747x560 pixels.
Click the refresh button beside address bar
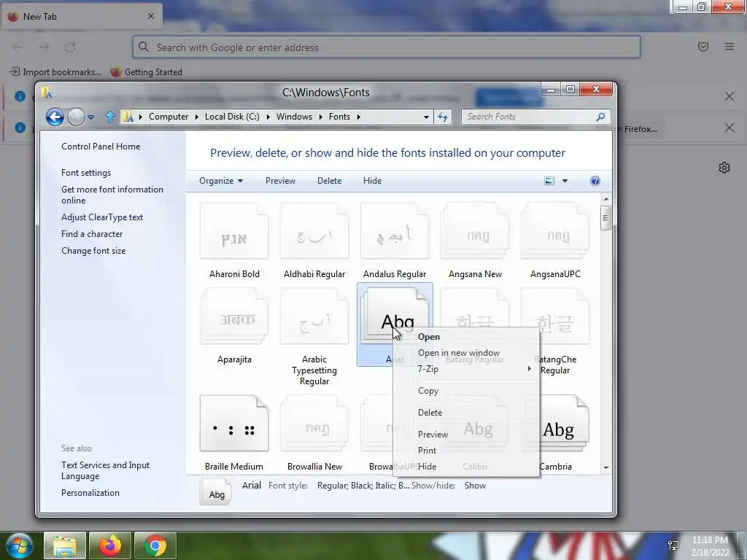pos(443,117)
